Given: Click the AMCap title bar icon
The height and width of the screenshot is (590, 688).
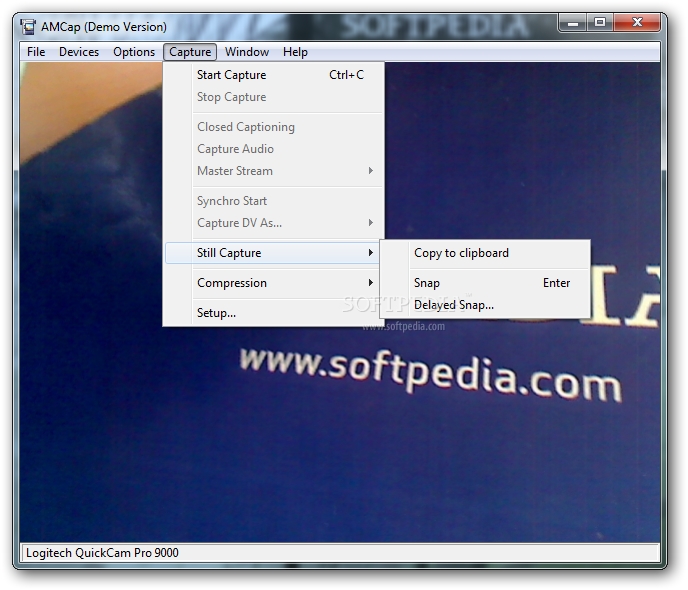Looking at the screenshot, I should click(28, 27).
